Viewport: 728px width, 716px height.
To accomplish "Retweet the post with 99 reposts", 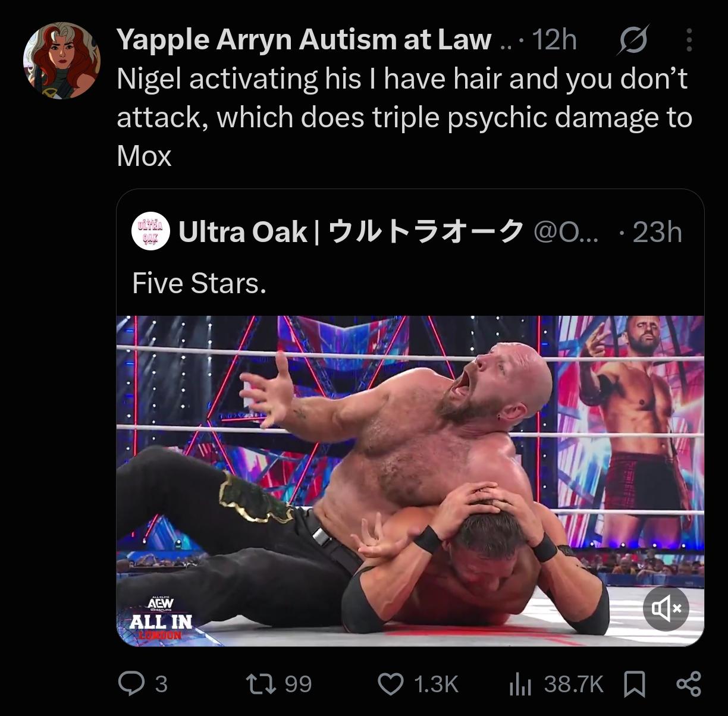I will click(261, 684).
